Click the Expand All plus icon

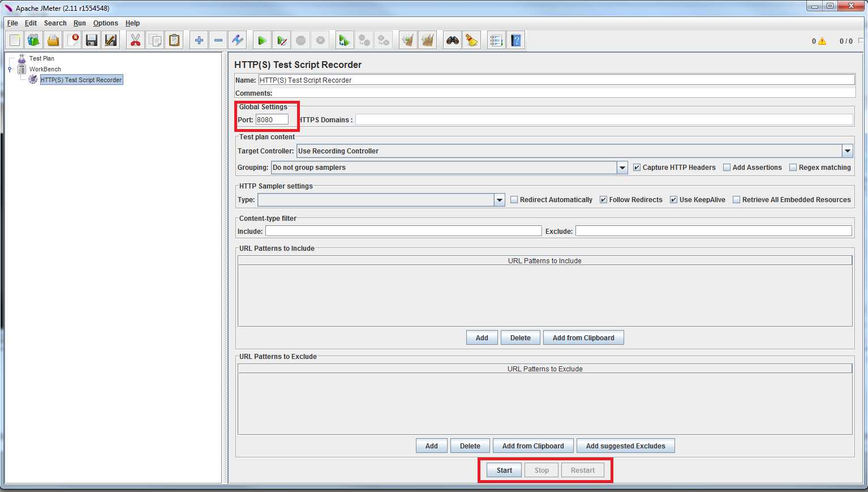click(199, 40)
